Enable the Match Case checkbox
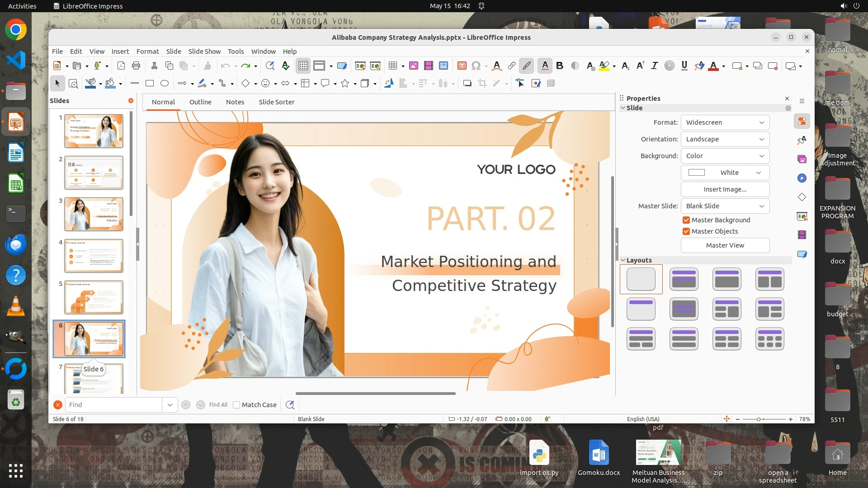The height and width of the screenshot is (488, 868). [x=236, y=405]
